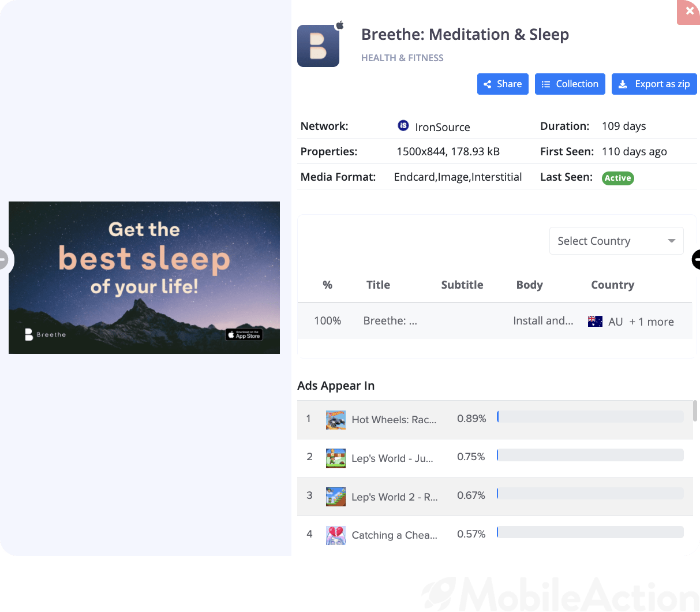The width and height of the screenshot is (700, 612).
Task: Click the 'Install and...' body cell
Action: (543, 321)
